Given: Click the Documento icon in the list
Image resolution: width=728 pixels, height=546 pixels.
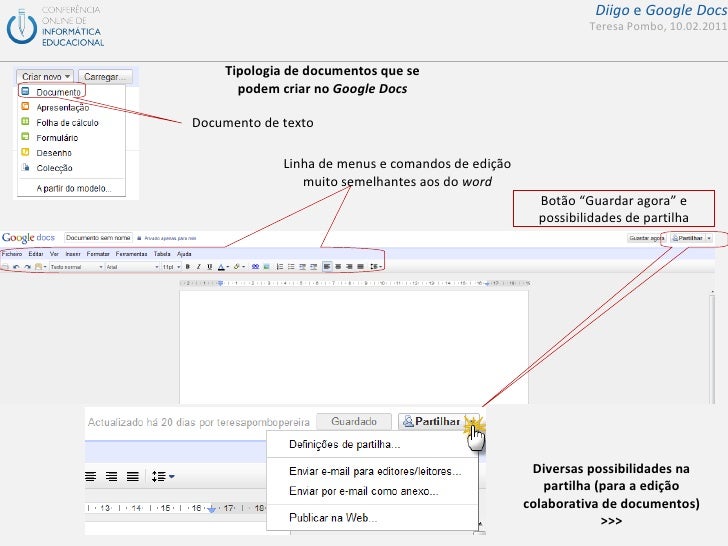Looking at the screenshot, I should point(26,91).
